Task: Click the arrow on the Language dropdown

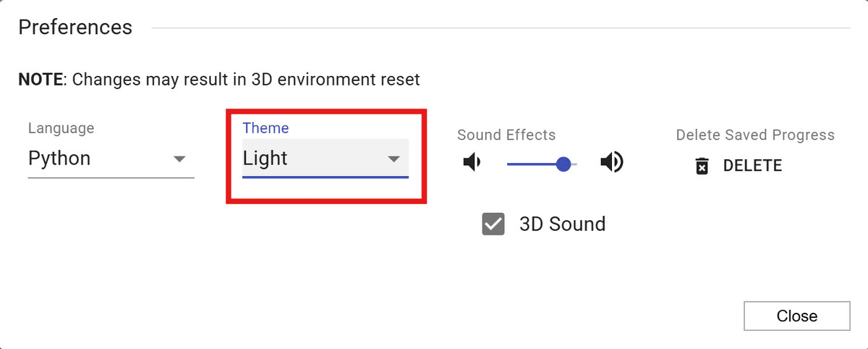Action: [179, 159]
